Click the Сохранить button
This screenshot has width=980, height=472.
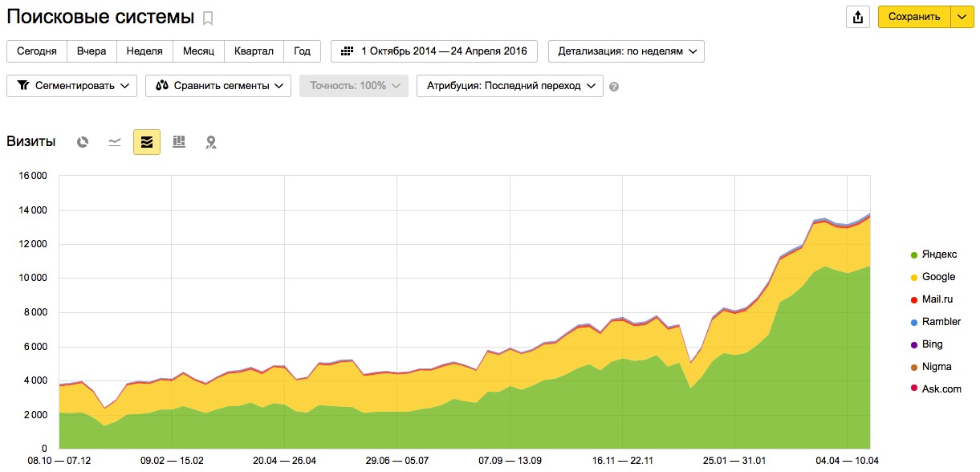tap(914, 17)
